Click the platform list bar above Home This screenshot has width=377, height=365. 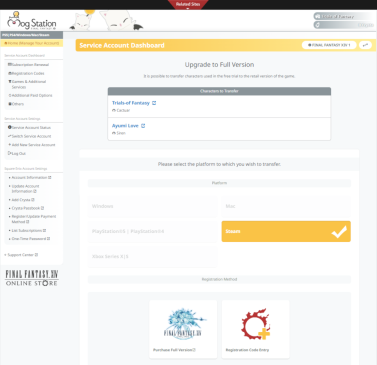tap(32, 35)
